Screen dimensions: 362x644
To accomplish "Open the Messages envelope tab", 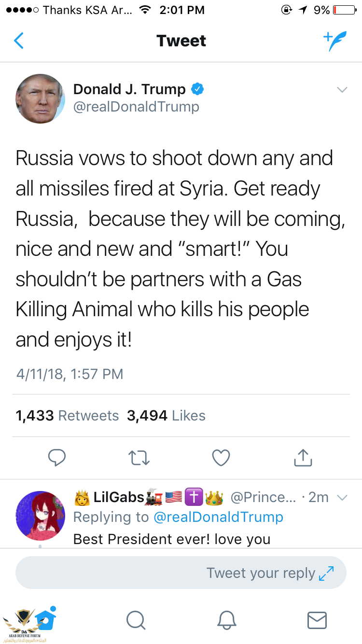I will (x=317, y=620).
